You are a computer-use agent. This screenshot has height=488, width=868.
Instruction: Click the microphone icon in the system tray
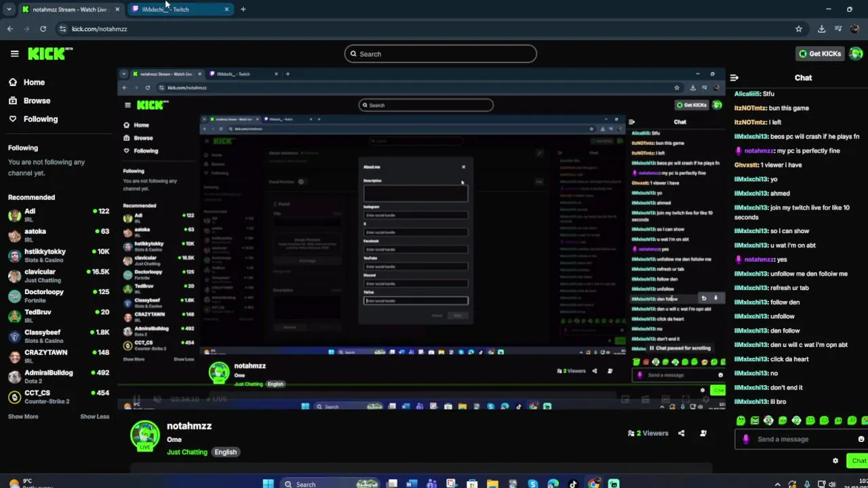coord(807,484)
